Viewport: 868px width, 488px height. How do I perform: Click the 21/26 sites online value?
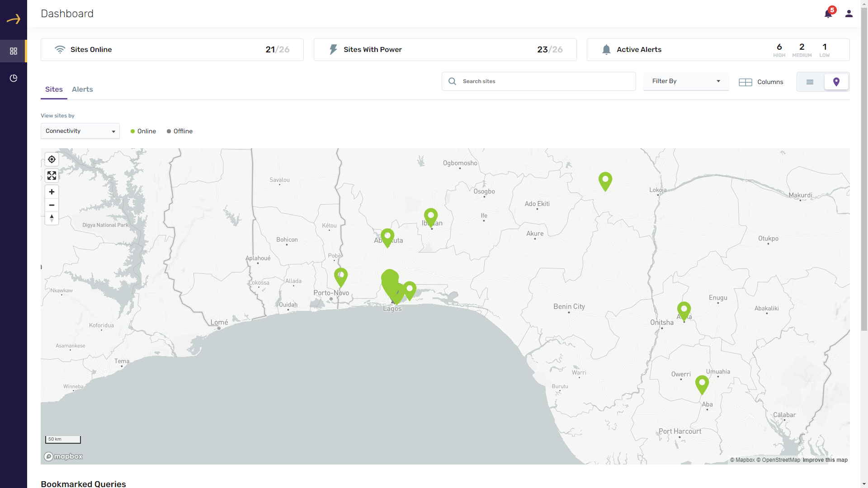278,50
